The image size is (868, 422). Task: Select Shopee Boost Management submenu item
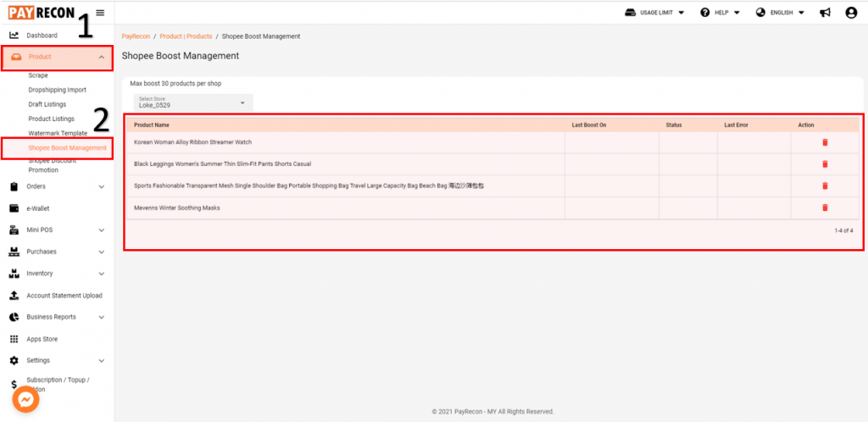tap(68, 147)
